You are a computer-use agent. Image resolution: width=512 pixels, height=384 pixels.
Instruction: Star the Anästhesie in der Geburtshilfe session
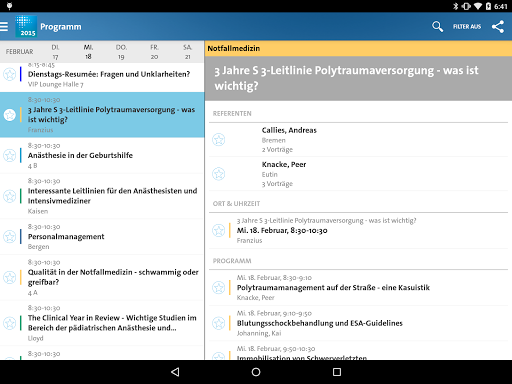click(x=10, y=155)
